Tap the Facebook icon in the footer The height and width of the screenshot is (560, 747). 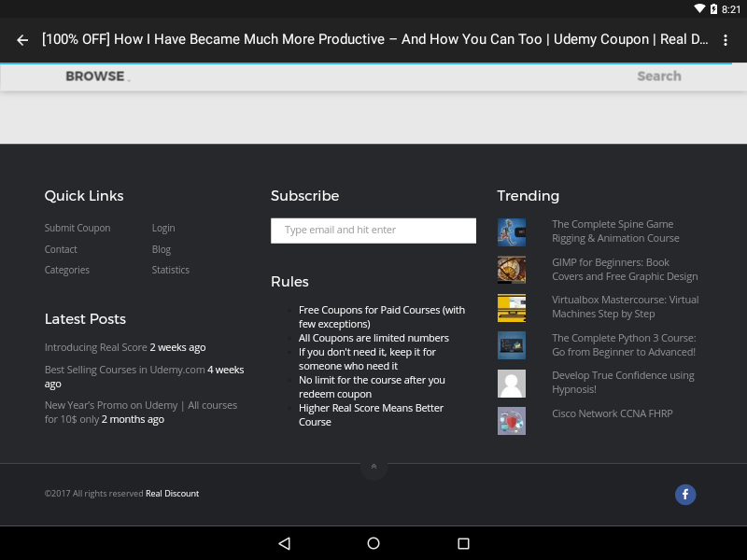[685, 495]
